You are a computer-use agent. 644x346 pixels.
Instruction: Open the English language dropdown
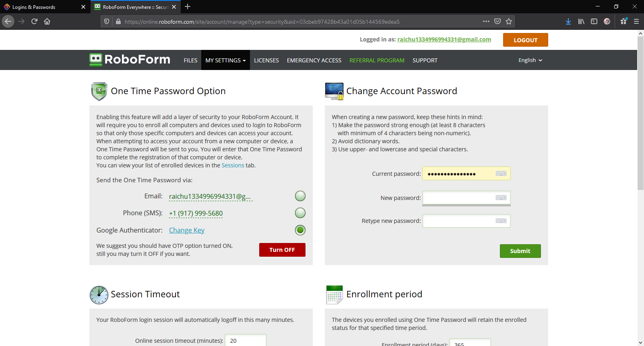click(x=530, y=60)
